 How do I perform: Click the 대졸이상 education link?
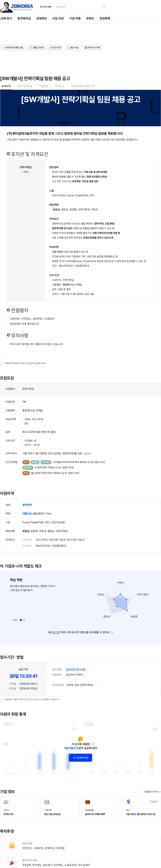(27, 514)
